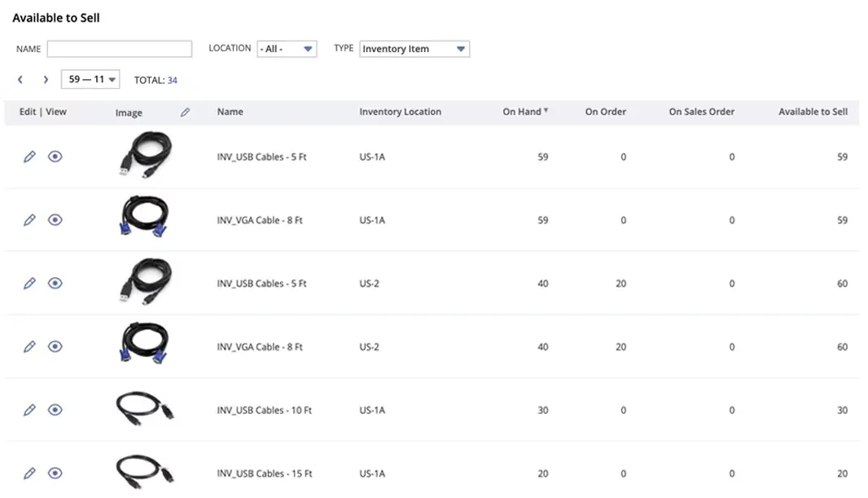Go to the previous page arrow
This screenshot has height=498, width=868.
20,80
